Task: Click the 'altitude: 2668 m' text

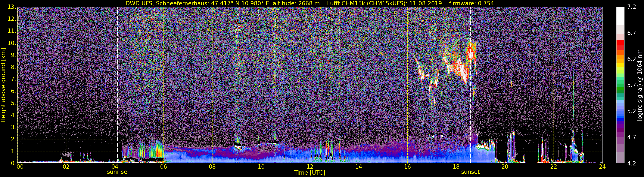Action: pos(296,3)
